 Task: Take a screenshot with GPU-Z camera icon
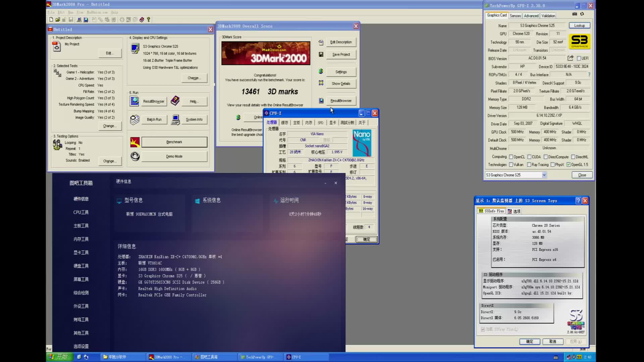pyautogui.click(x=574, y=14)
